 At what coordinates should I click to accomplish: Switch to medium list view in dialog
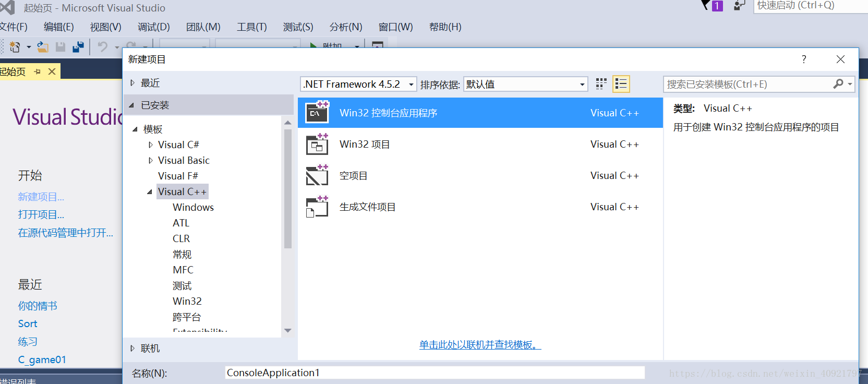[x=621, y=84]
